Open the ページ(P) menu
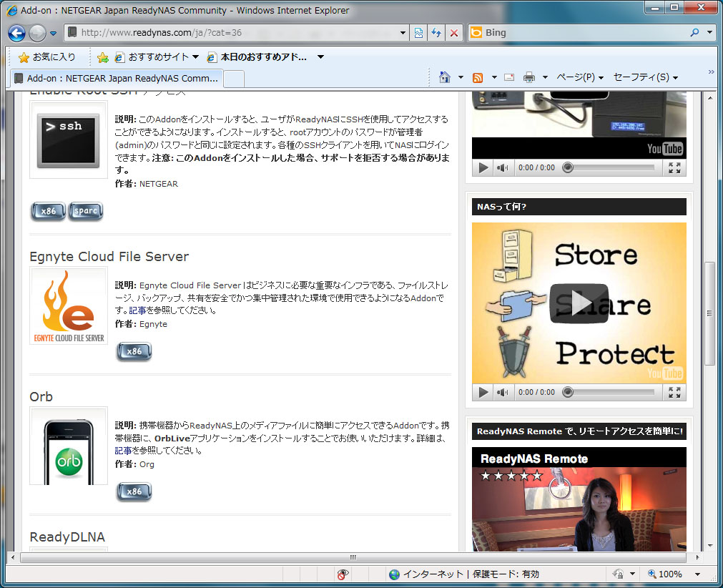The height and width of the screenshot is (588, 723). [579, 77]
